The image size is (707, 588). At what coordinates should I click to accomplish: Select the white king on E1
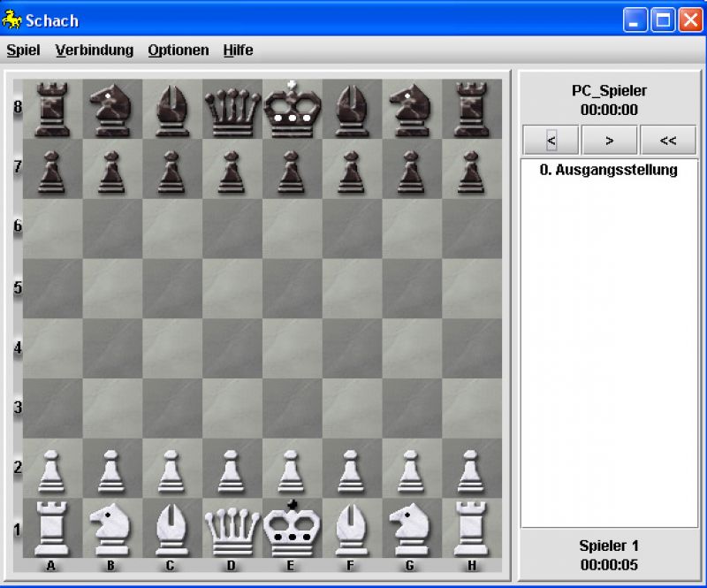293,528
